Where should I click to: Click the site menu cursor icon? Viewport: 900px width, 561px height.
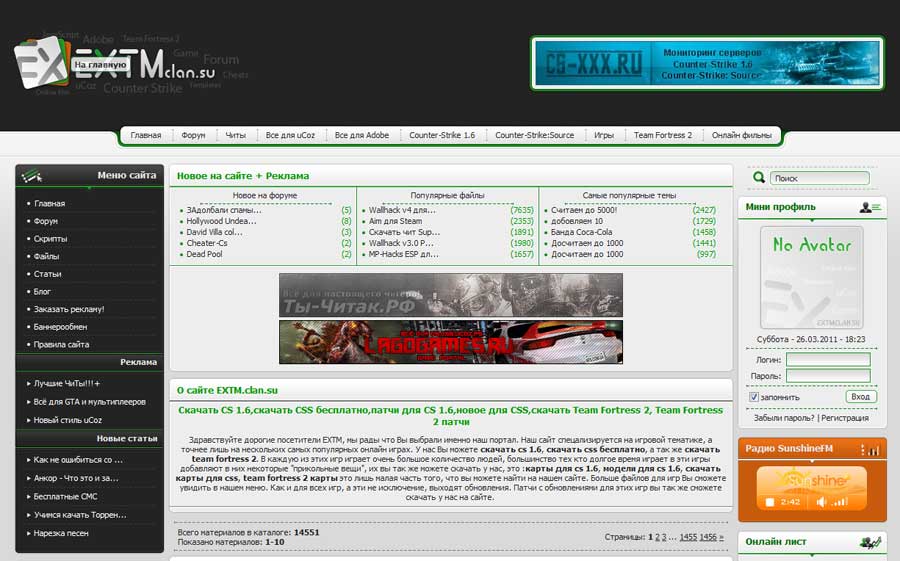tap(33, 176)
